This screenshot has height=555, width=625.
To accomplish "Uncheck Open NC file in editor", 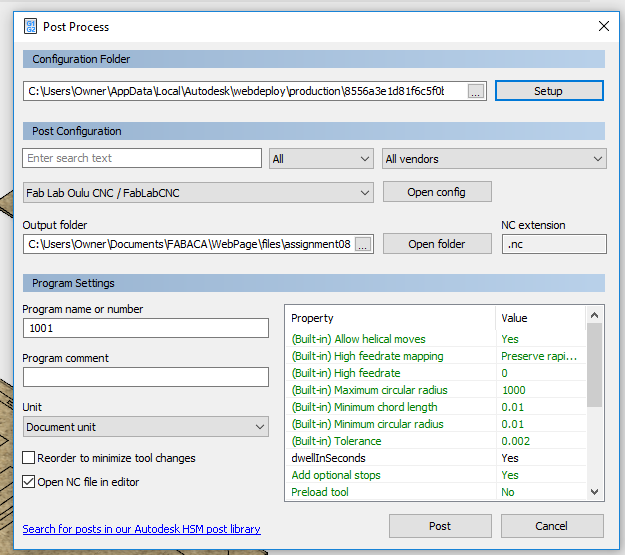I will (29, 482).
